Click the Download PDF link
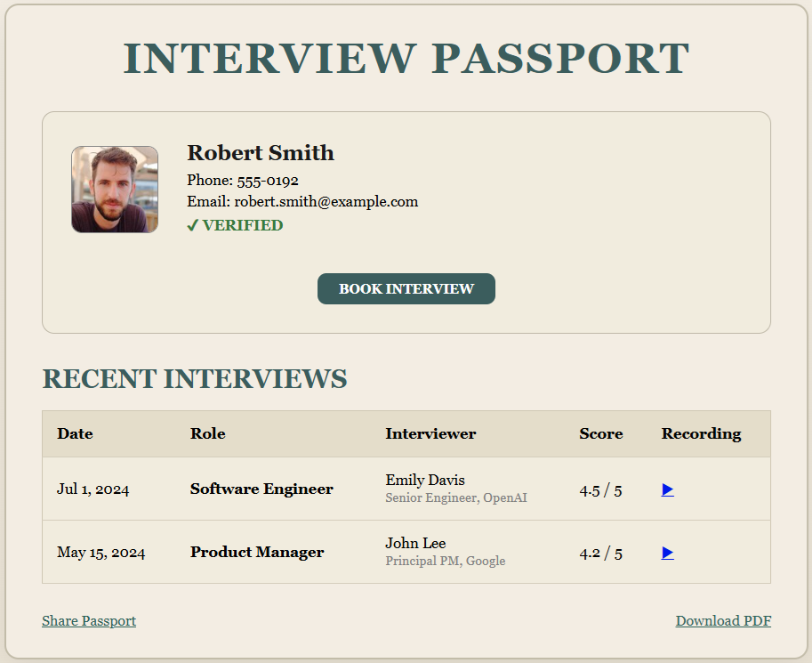 [x=722, y=621]
